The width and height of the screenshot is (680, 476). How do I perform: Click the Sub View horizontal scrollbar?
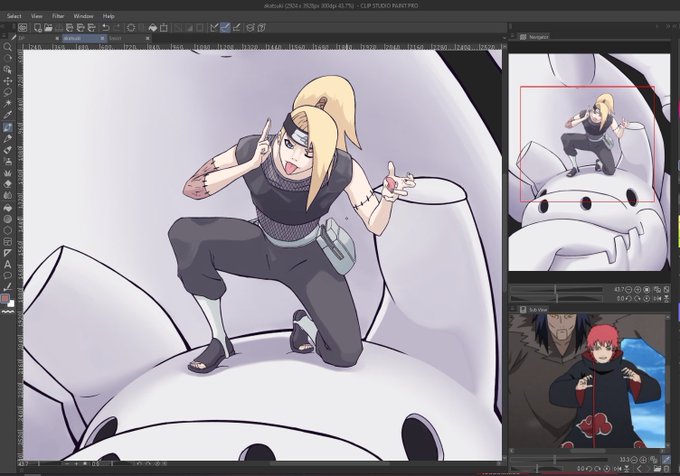pyautogui.click(x=589, y=451)
